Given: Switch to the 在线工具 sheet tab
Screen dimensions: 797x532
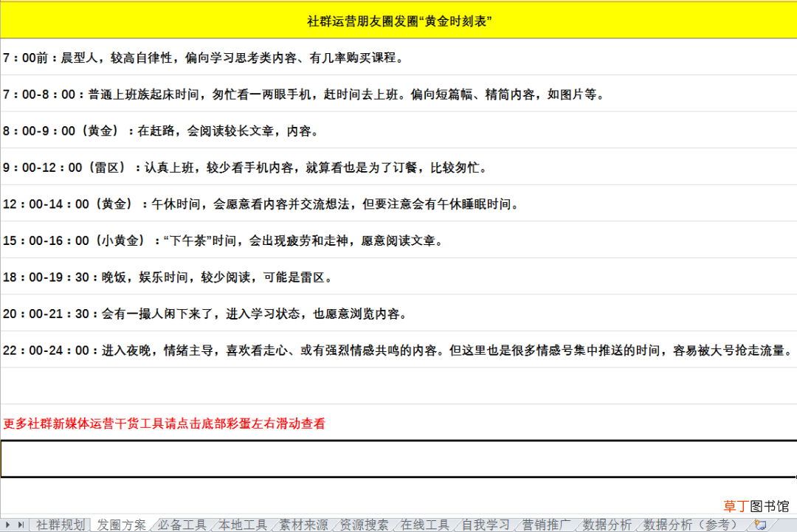Looking at the screenshot, I should (425, 525).
